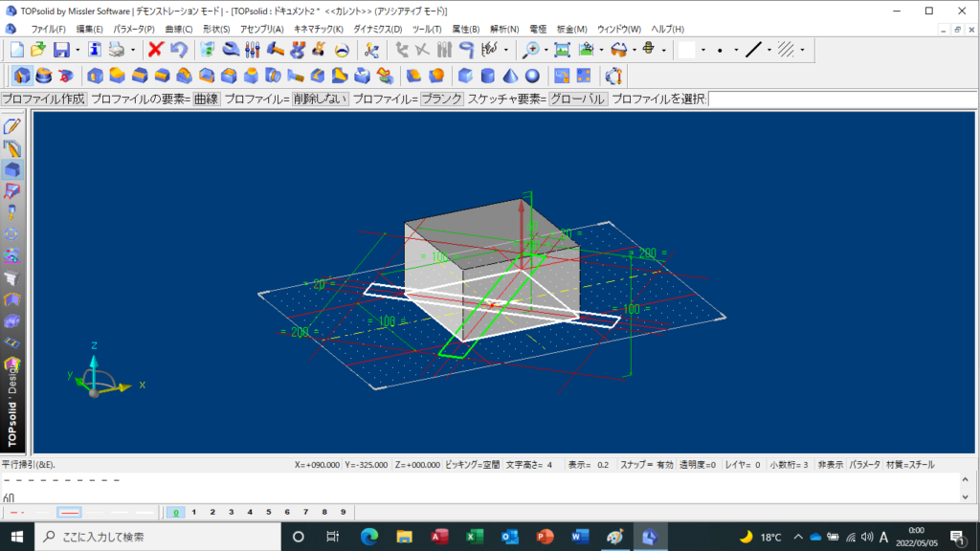
Task: Click the hammer tool icon
Action: (x=275, y=50)
